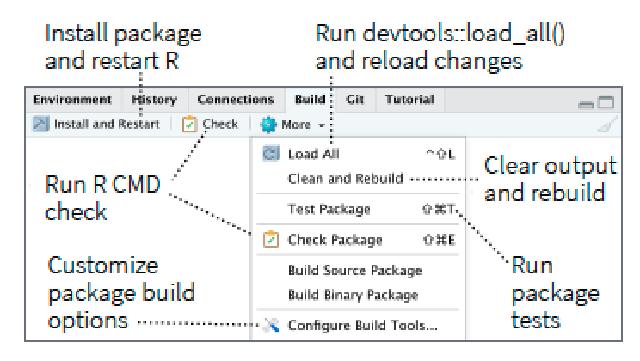Click the Install and Restart label
Image resolution: width=640 pixels, height=361 pixels.
(x=107, y=124)
